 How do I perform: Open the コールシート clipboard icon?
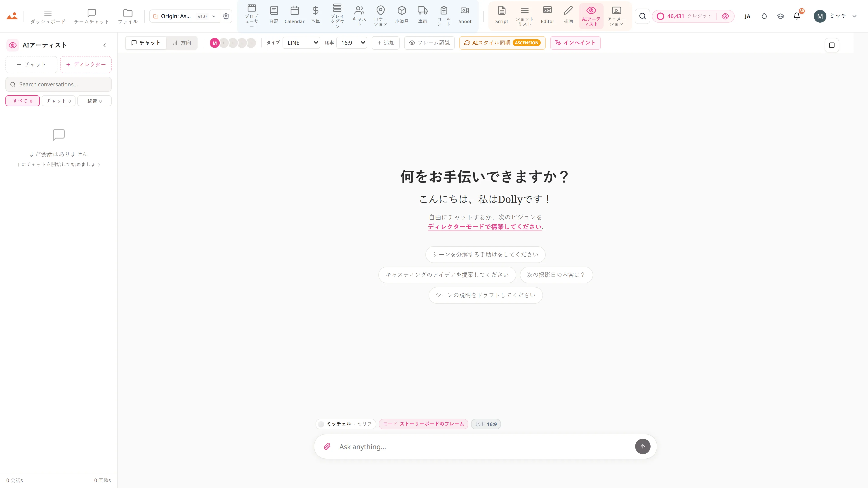(444, 16)
